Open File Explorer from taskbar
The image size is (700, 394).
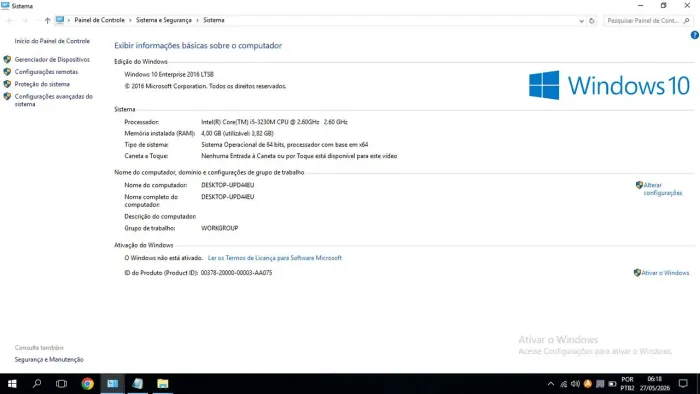(162, 383)
